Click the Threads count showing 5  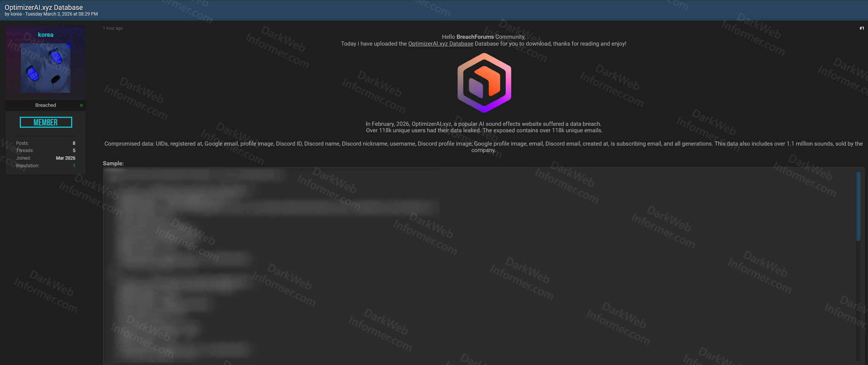pyautogui.click(x=74, y=150)
